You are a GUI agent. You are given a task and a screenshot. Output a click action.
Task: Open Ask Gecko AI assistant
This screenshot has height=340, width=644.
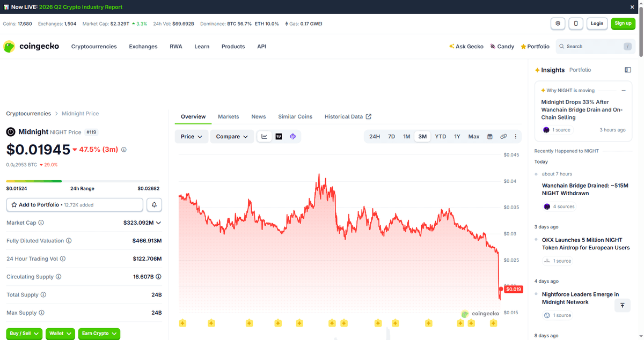click(466, 47)
